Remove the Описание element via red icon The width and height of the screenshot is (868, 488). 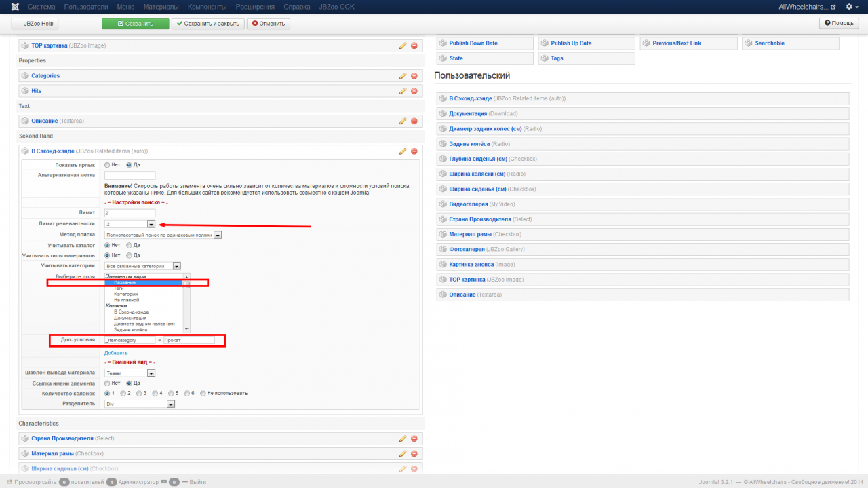tap(414, 121)
